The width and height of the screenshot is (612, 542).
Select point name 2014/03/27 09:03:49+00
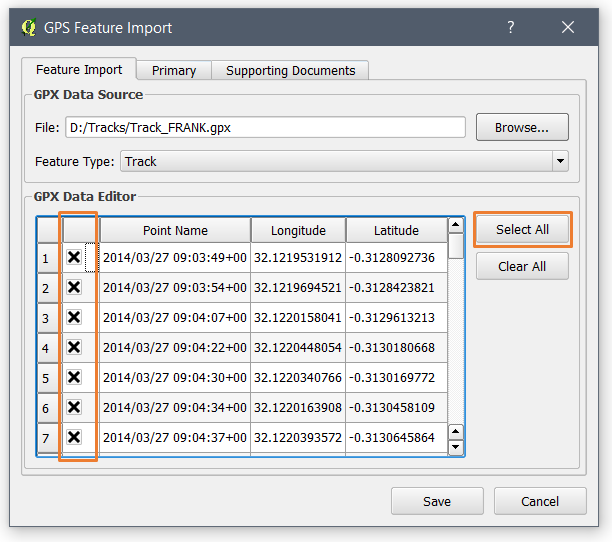tap(175, 258)
